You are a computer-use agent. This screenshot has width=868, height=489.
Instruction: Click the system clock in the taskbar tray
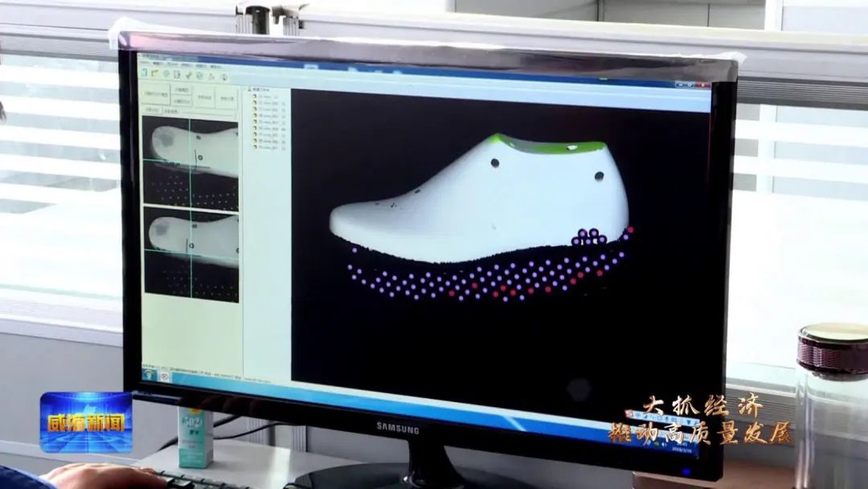tap(682, 447)
